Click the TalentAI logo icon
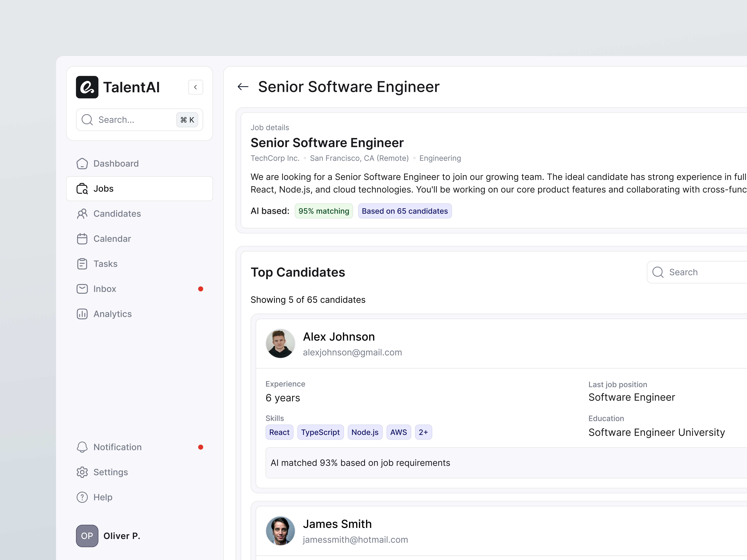Image resolution: width=747 pixels, height=560 pixels. [x=87, y=87]
